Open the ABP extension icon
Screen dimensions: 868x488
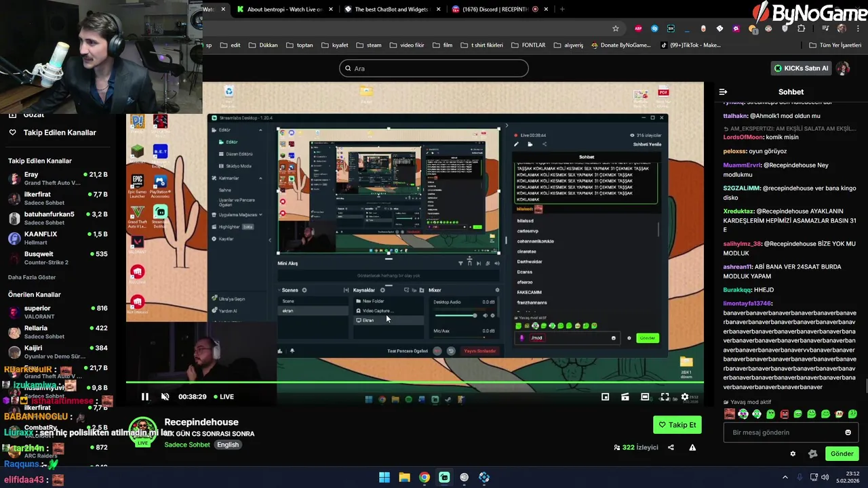[638, 28]
